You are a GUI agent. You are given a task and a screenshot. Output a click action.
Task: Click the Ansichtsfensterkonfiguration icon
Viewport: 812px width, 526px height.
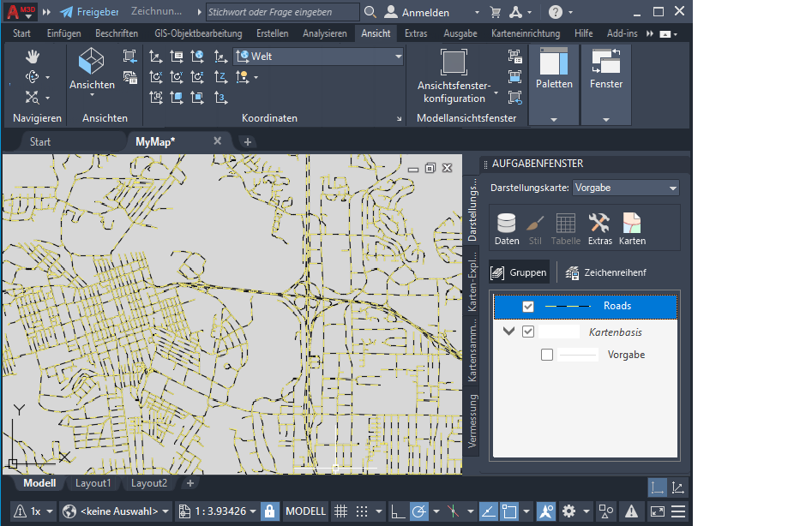click(x=454, y=63)
